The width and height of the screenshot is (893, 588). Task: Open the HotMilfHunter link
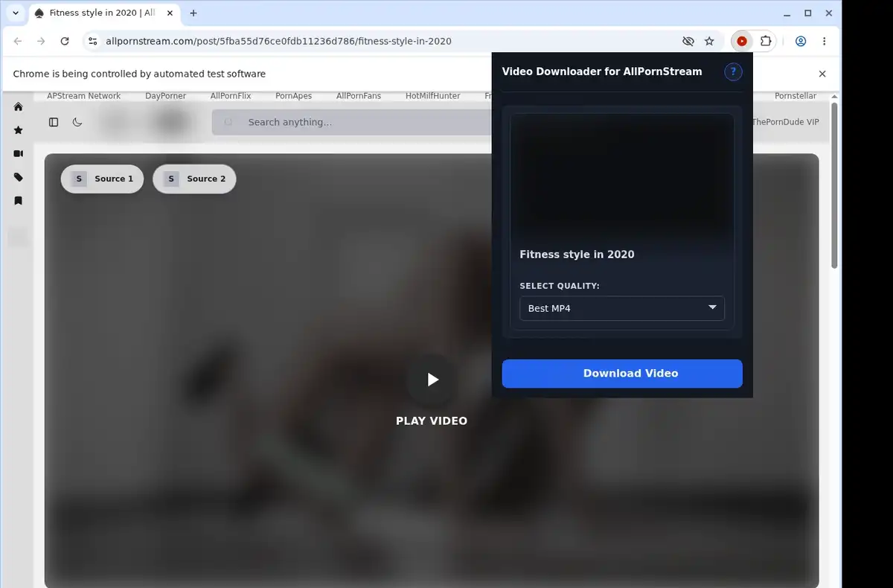433,96
